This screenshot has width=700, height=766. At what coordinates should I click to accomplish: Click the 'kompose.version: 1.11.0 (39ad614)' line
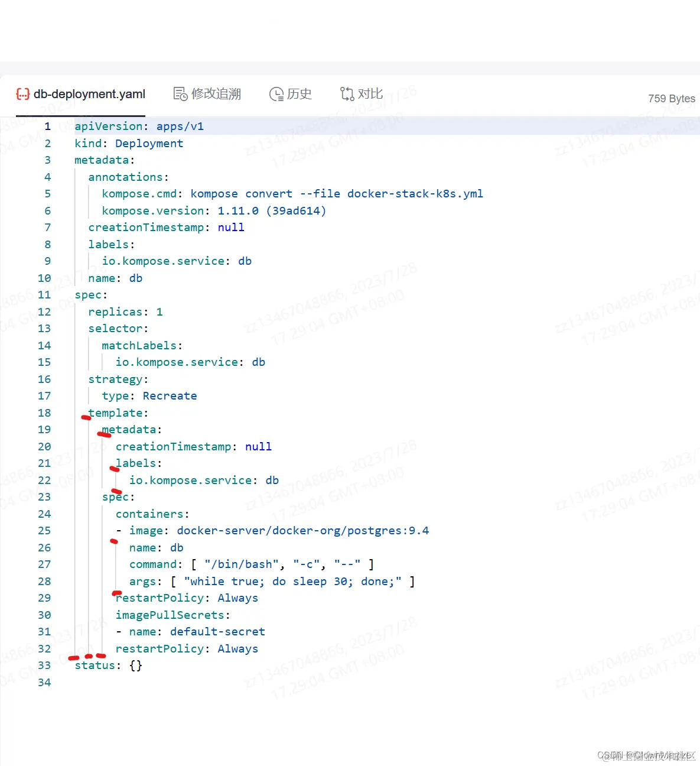[x=214, y=211]
